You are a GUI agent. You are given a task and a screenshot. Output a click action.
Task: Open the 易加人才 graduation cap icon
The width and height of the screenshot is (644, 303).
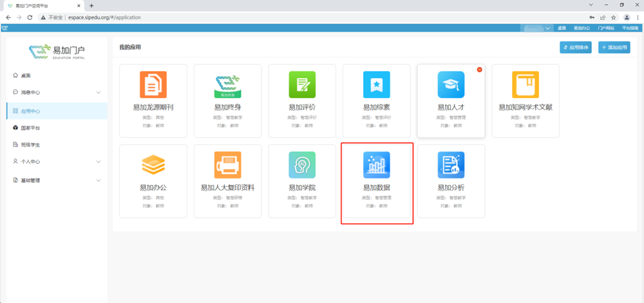[451, 84]
